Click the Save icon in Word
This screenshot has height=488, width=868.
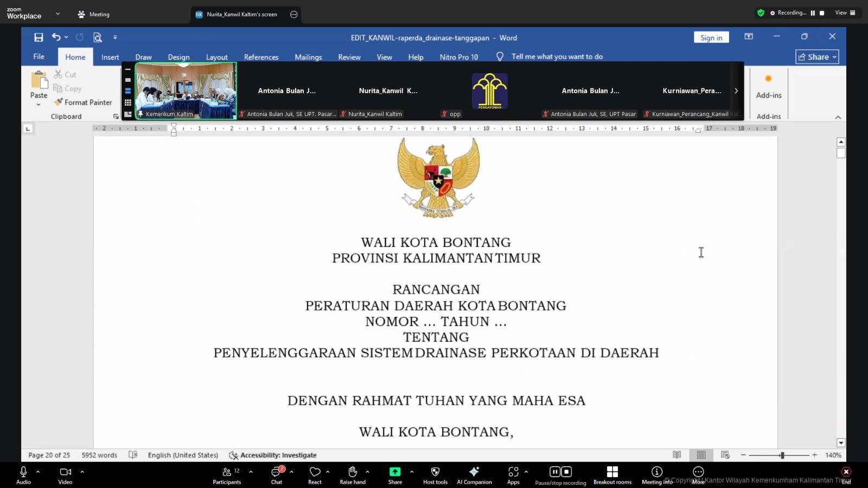click(x=39, y=37)
